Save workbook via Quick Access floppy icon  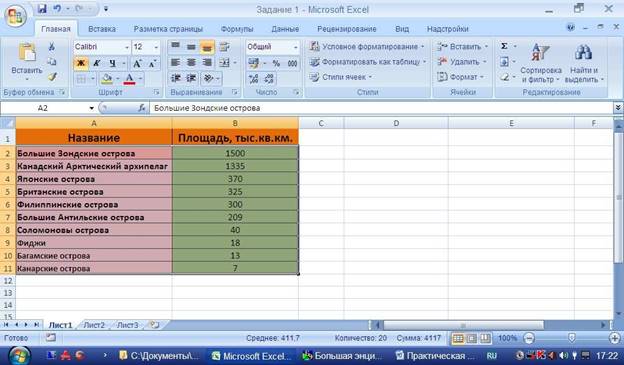[42, 8]
